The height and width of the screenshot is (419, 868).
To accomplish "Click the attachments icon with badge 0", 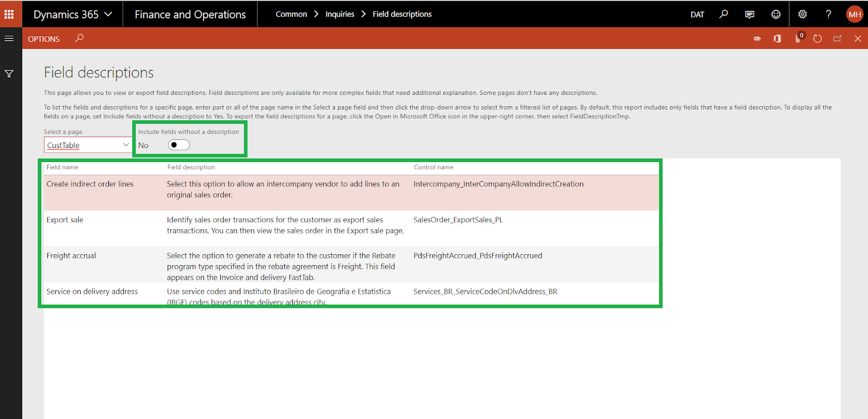I will point(798,38).
